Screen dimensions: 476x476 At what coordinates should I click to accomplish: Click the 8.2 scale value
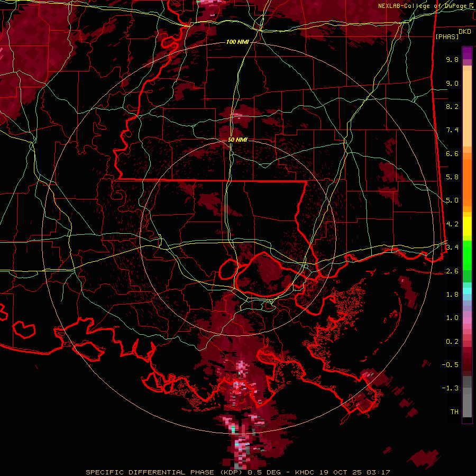[452, 106]
